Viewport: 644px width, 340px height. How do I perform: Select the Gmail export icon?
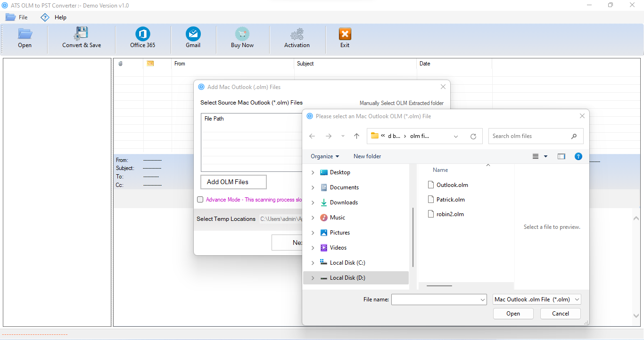(x=193, y=34)
